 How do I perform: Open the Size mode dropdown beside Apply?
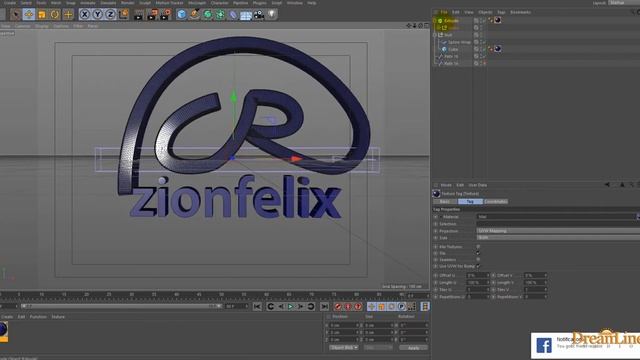[x=378, y=348]
